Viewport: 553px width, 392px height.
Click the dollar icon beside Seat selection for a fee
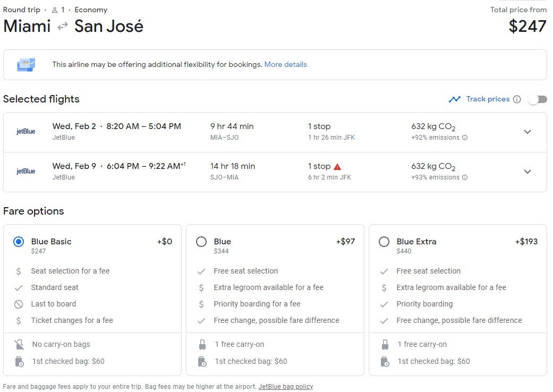19,271
